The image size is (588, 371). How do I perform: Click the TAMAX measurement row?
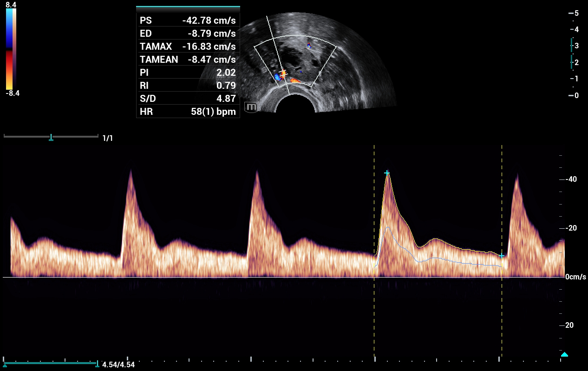pos(188,47)
